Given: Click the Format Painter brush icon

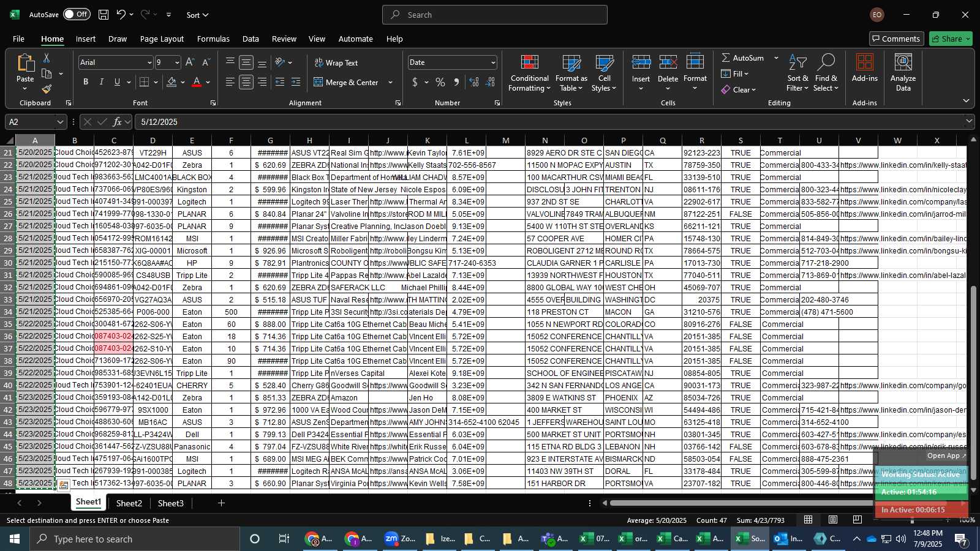Looking at the screenshot, I should pyautogui.click(x=47, y=89).
